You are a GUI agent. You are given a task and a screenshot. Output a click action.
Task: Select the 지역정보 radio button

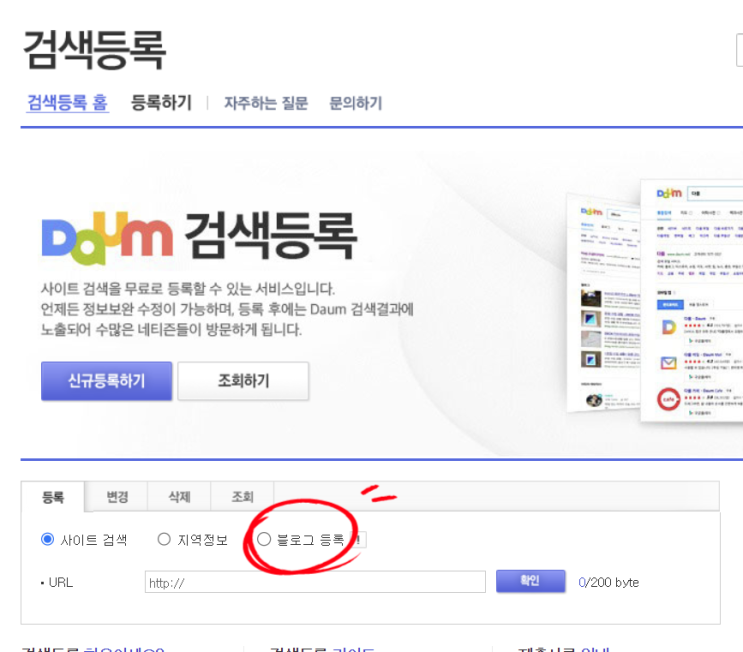tap(164, 539)
